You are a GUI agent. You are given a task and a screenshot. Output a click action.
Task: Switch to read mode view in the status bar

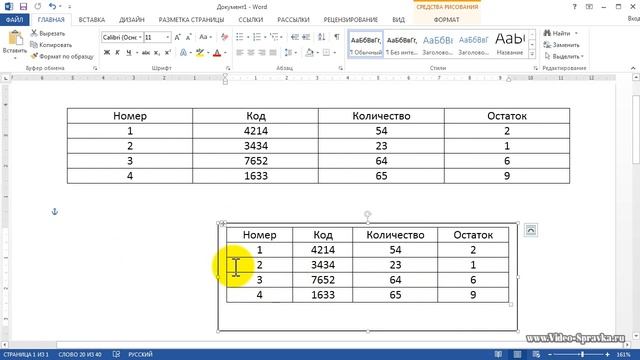(498, 354)
